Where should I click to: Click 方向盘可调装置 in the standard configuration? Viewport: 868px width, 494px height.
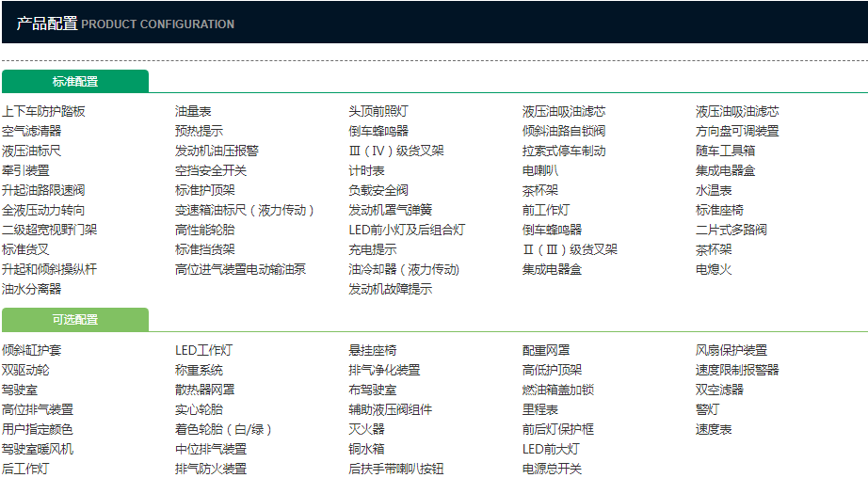tap(737, 131)
